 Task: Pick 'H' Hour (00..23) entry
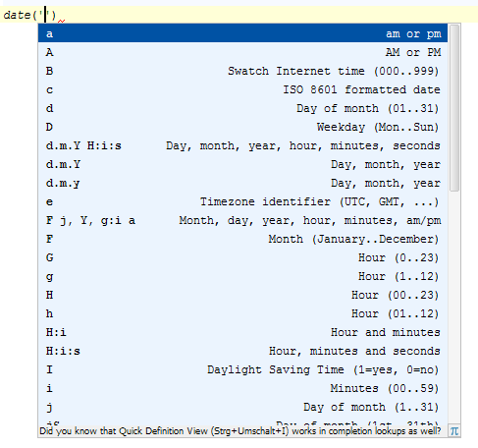(242, 295)
